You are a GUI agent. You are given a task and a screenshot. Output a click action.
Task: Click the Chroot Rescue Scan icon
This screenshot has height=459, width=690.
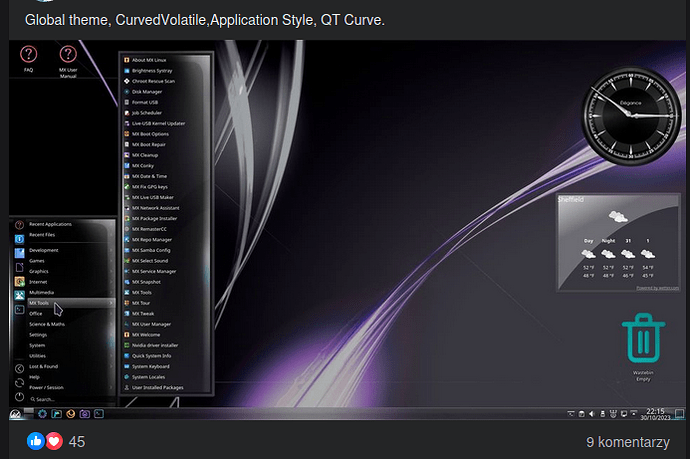click(x=127, y=81)
